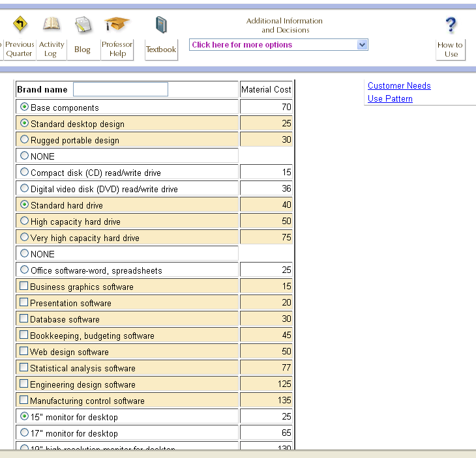This screenshot has width=476, height=458.
Task: Open the Textbook icon
Action: (161, 25)
